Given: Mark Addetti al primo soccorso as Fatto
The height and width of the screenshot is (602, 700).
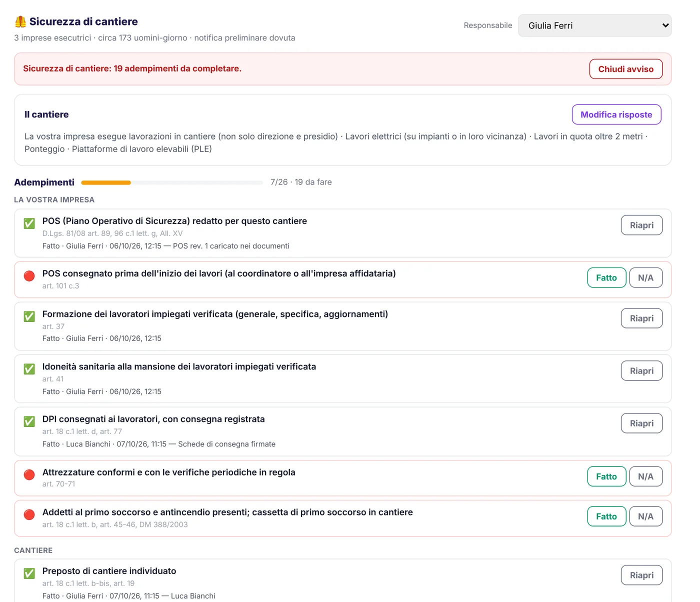Looking at the screenshot, I should [x=606, y=516].
